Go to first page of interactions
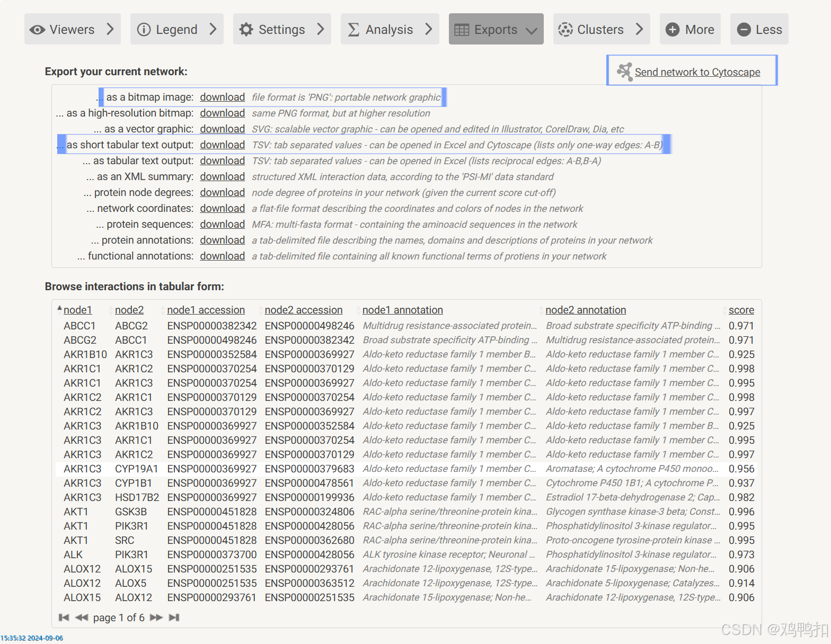This screenshot has width=831, height=644. (x=64, y=618)
